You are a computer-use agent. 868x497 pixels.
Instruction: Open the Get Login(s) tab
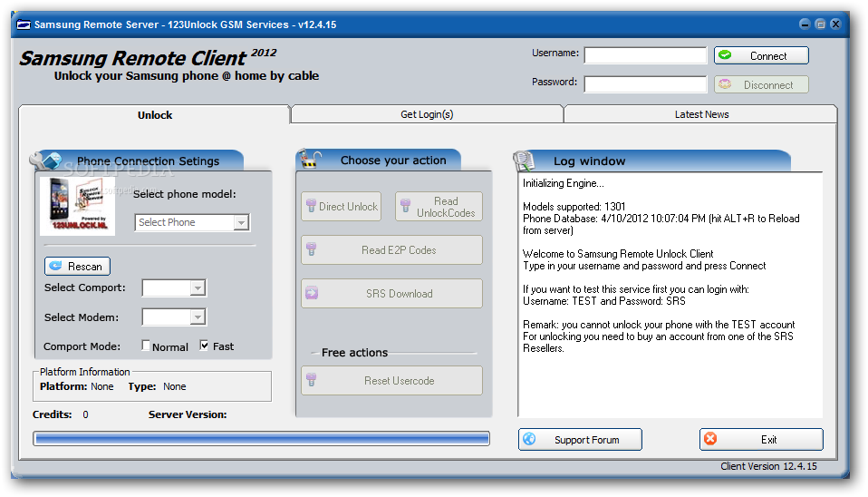[427, 114]
